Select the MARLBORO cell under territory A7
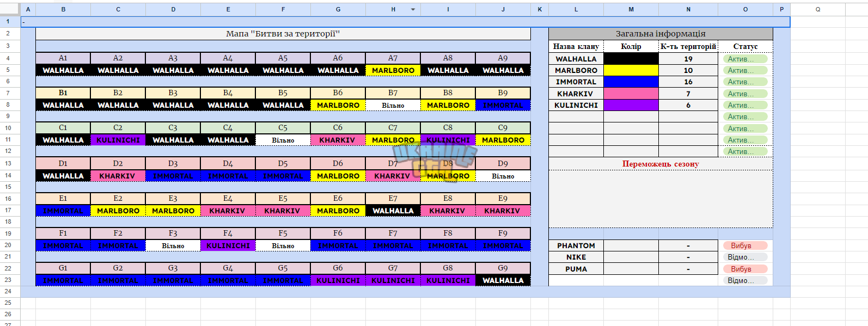868x326 pixels. click(393, 70)
